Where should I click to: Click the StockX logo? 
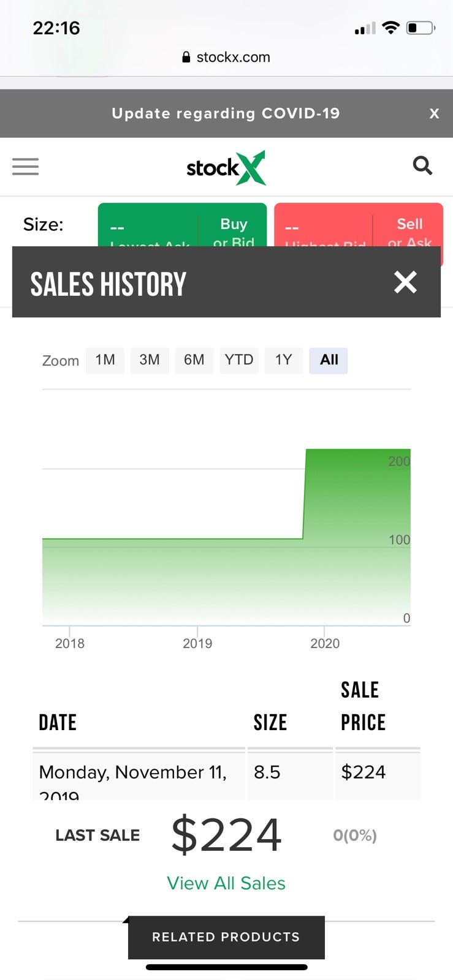[226, 167]
